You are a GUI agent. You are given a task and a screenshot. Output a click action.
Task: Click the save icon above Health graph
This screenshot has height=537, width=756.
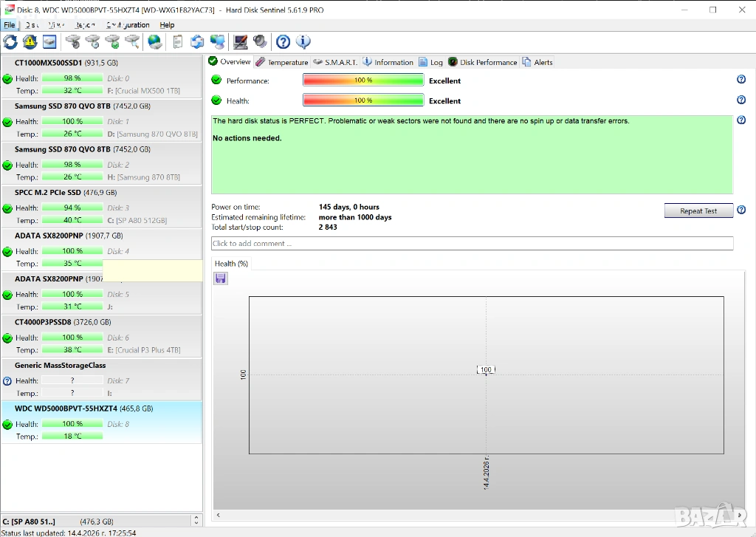click(x=221, y=278)
